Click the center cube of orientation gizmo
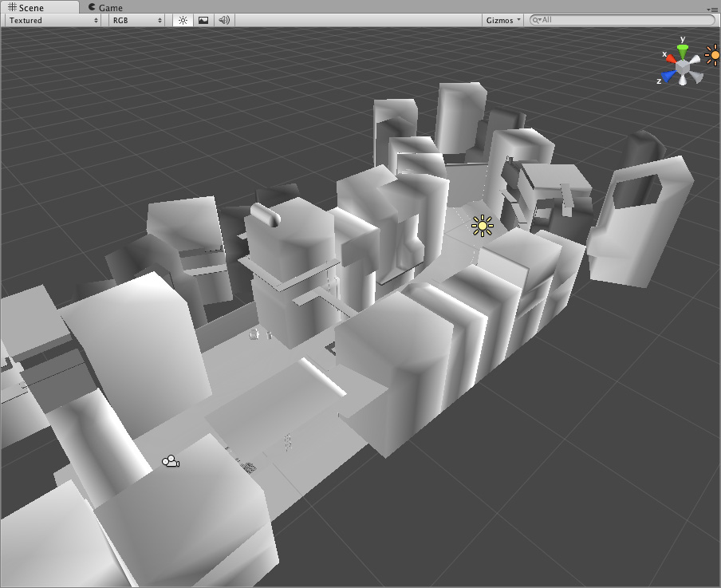The height and width of the screenshot is (588, 721). click(684, 68)
